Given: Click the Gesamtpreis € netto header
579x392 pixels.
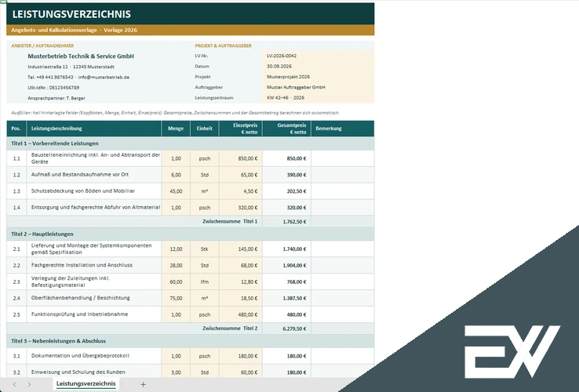Looking at the screenshot, I should point(286,129).
